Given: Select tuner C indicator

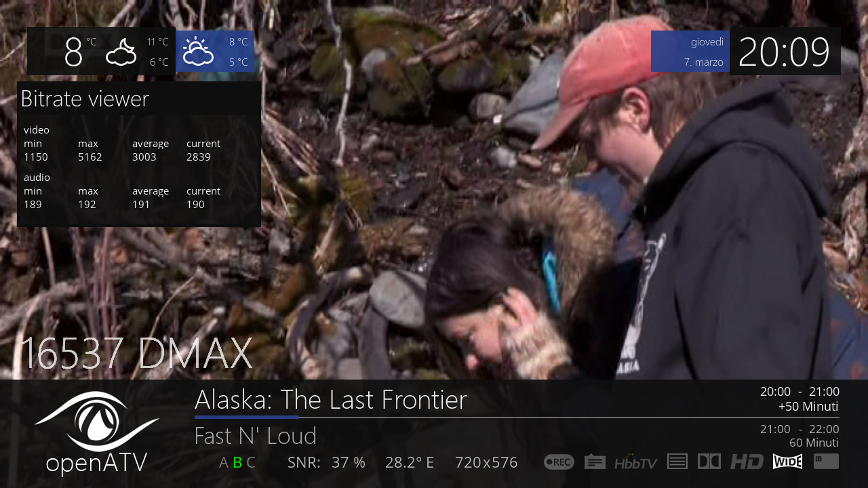Looking at the screenshot, I should click(251, 463).
